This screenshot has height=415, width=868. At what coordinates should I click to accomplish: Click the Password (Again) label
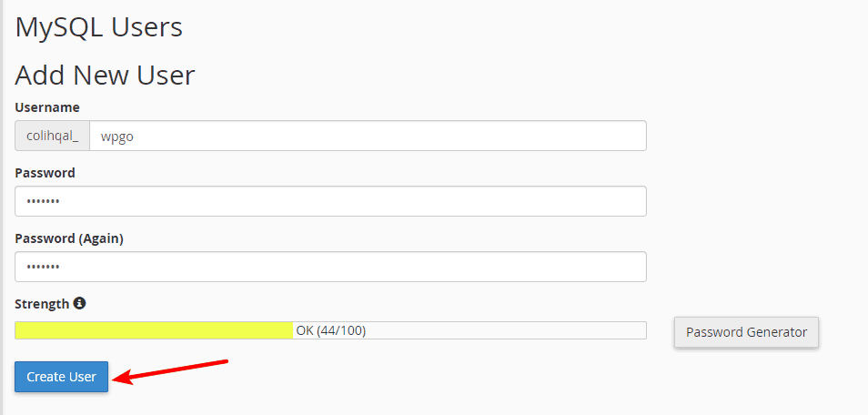click(69, 238)
